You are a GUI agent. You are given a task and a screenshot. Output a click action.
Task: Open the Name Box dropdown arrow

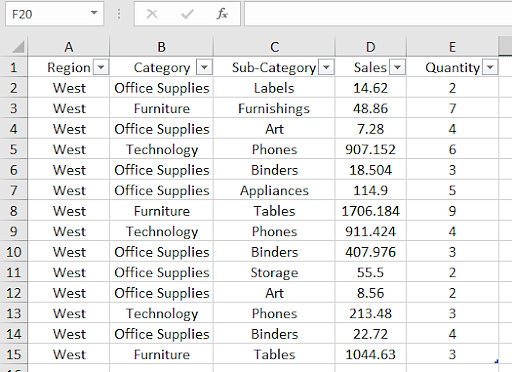pos(94,13)
